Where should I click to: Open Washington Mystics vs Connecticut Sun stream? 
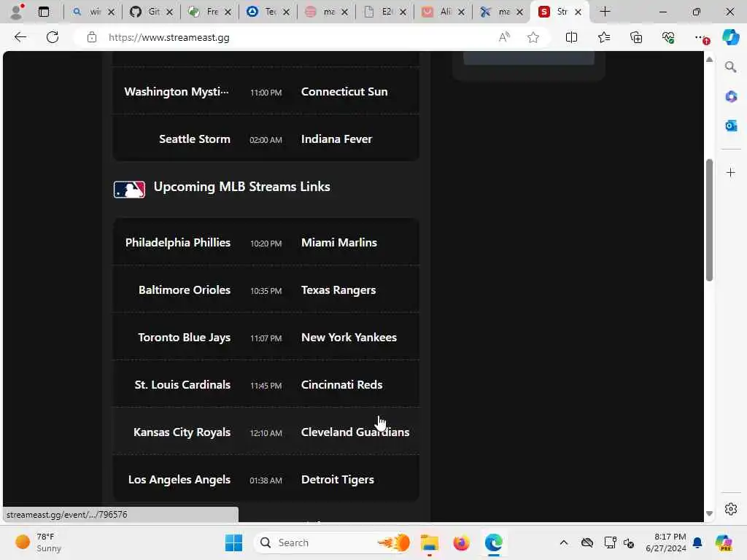[x=266, y=91]
